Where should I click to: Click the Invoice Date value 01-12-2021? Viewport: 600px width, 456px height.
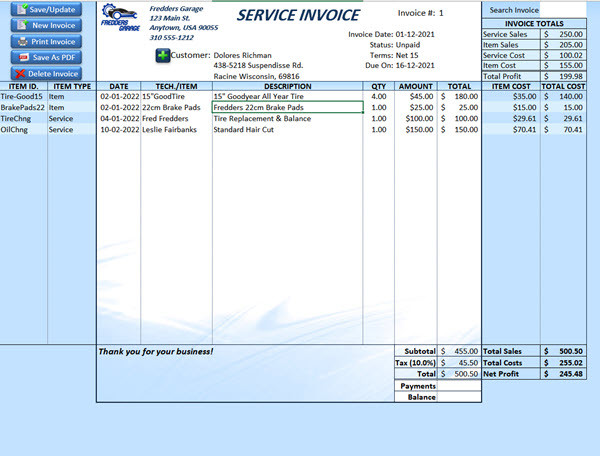[416, 33]
